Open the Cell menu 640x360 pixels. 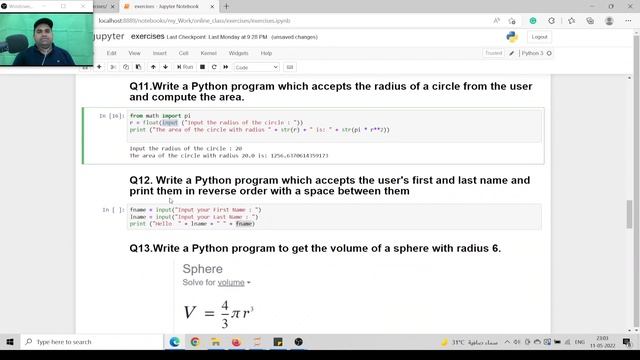coord(184,53)
